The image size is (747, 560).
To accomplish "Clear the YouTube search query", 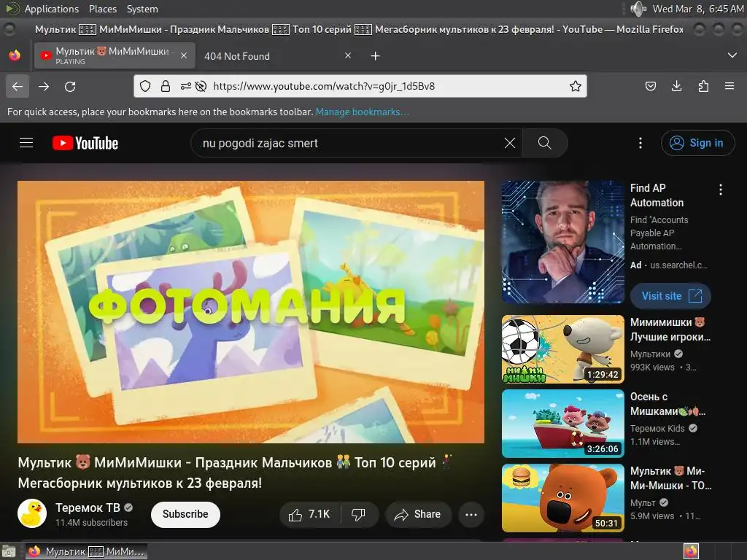I will (510, 143).
